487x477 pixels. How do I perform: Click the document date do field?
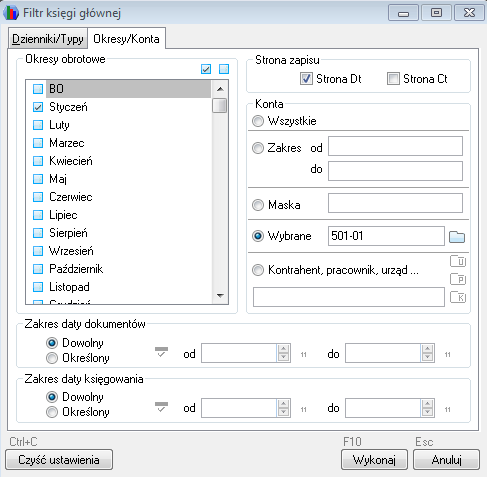tap(383, 353)
